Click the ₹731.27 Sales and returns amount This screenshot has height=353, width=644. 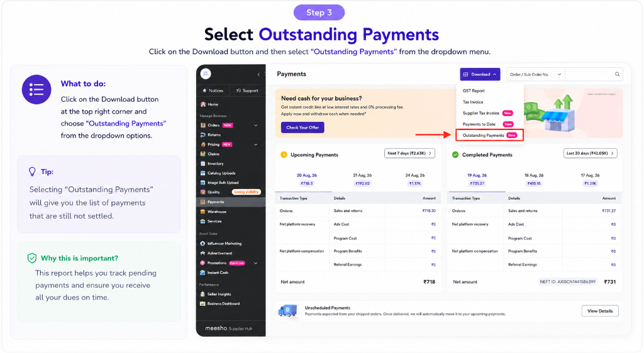click(609, 211)
